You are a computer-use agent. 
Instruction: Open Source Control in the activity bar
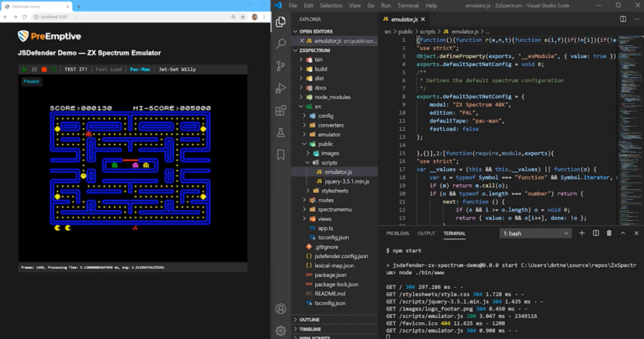point(280,65)
